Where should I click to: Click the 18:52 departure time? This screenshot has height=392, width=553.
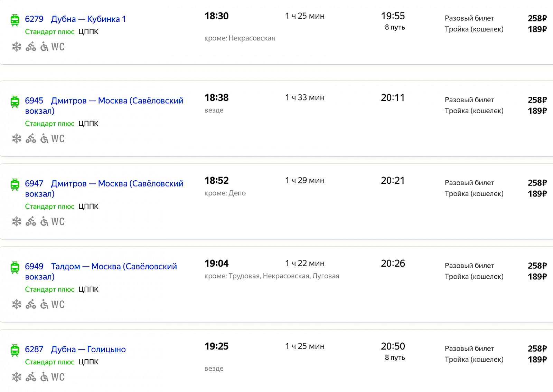coord(217,180)
